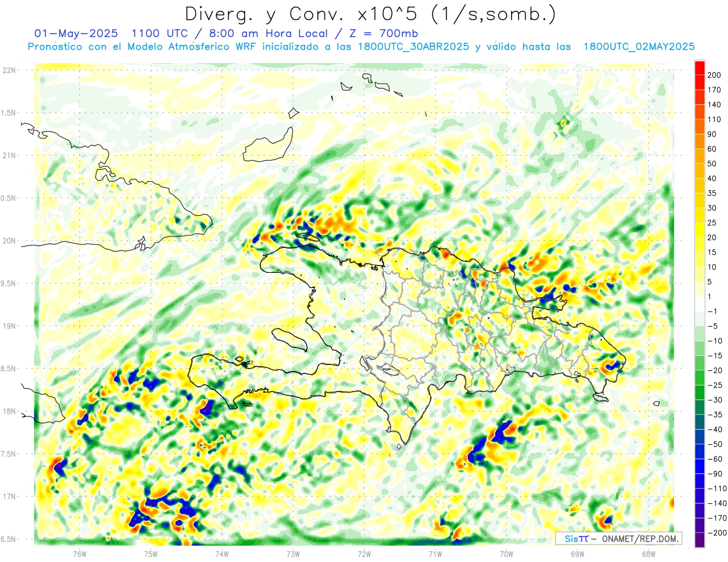Click the '18N' latitude label
728x562 pixels.
pos(8,412)
